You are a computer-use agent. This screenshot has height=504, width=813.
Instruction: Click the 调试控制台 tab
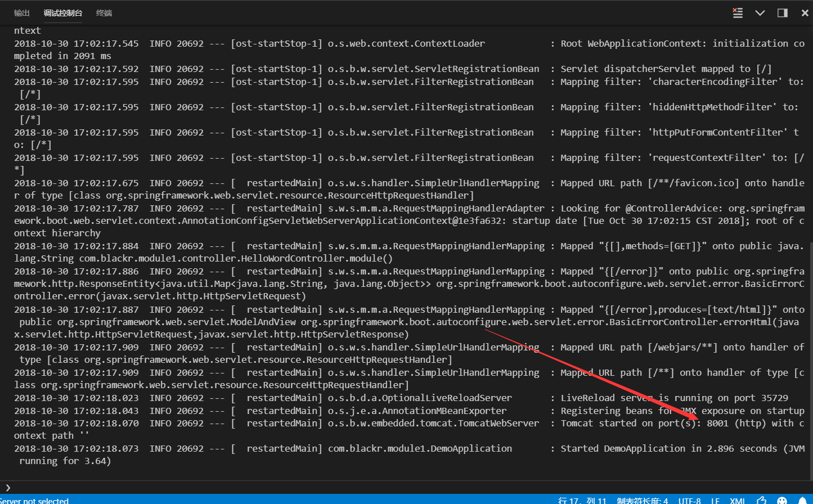click(63, 12)
